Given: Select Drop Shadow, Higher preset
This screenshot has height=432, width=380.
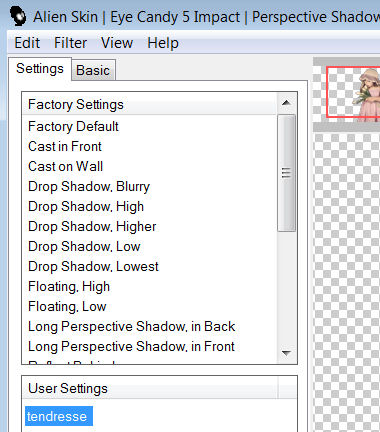Looking at the screenshot, I should [92, 227].
